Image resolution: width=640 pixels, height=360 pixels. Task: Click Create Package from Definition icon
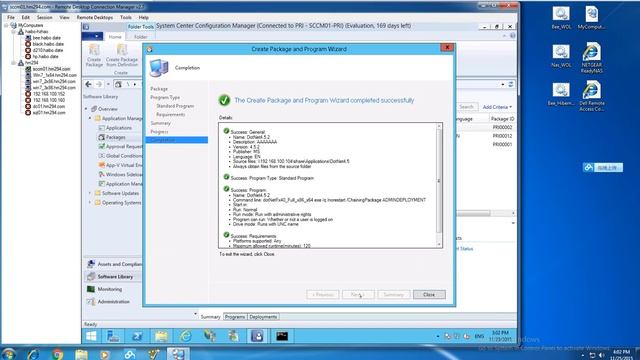(122, 55)
